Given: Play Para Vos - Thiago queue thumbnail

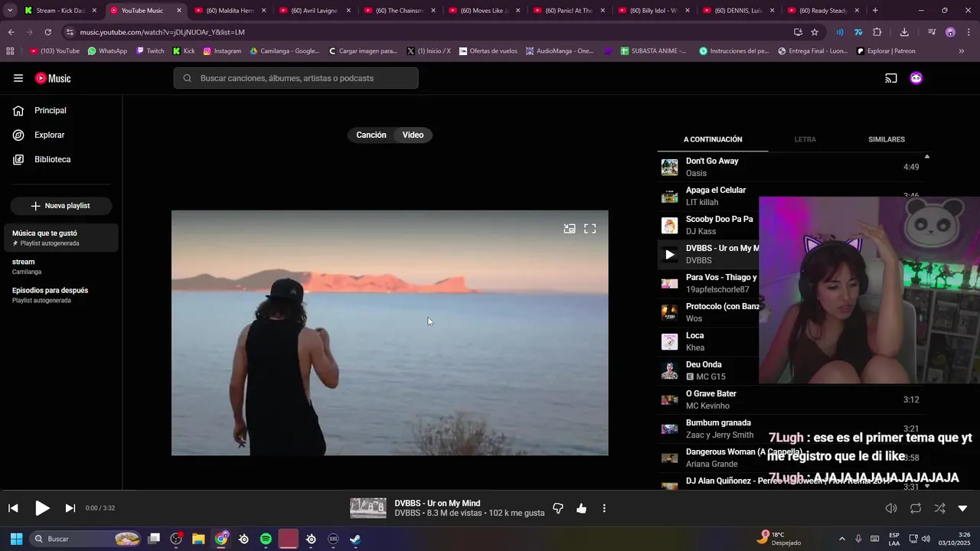Looking at the screenshot, I should [670, 283].
